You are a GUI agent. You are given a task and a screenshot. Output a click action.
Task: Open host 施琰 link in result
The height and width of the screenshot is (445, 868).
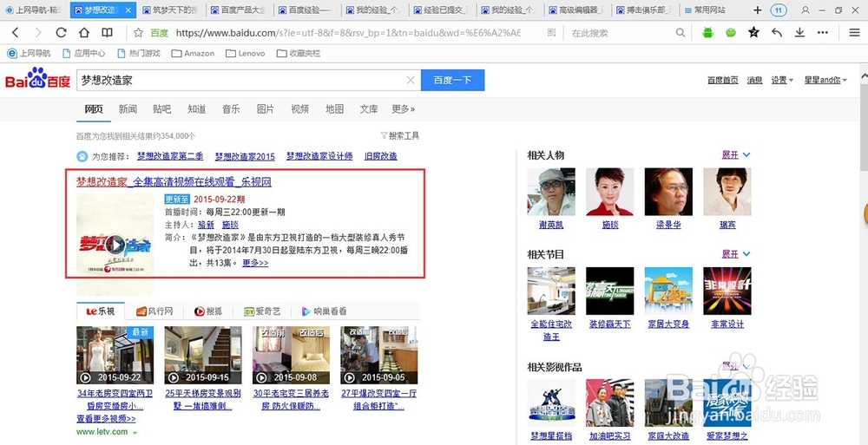(230, 225)
